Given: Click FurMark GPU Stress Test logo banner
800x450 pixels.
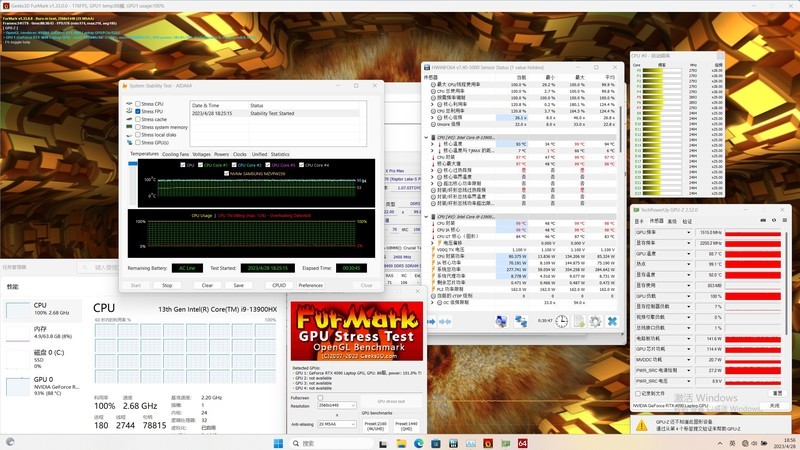Looking at the screenshot, I should (357, 331).
